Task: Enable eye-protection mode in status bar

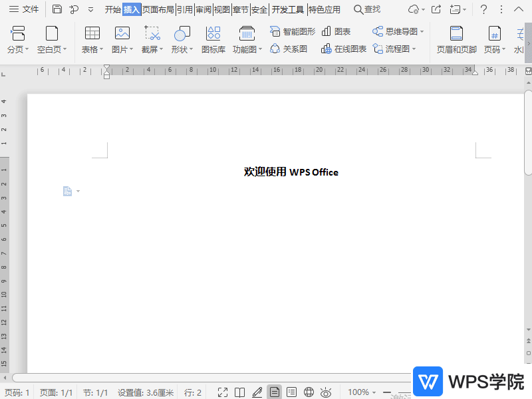Action: pos(325,392)
